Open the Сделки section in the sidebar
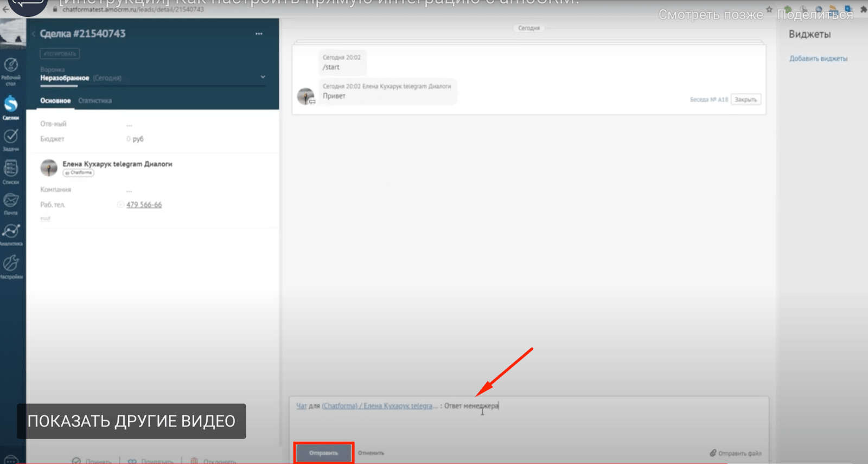 click(11, 108)
